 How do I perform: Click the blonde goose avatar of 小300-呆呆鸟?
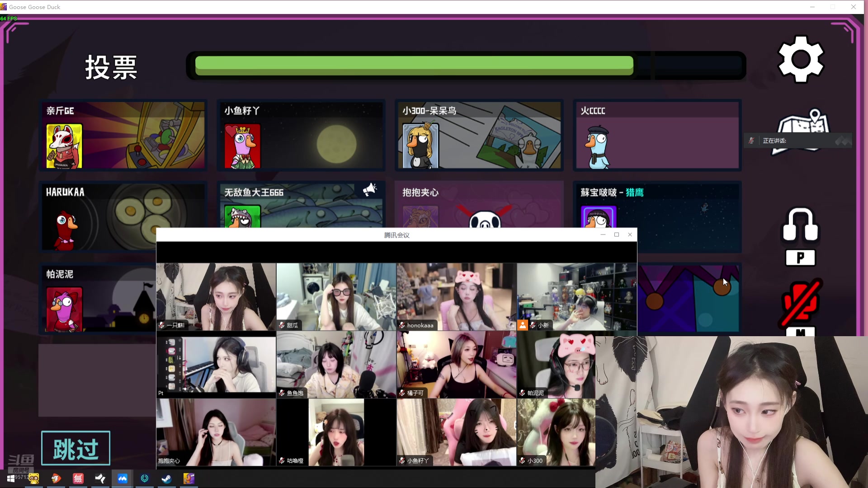pos(420,146)
